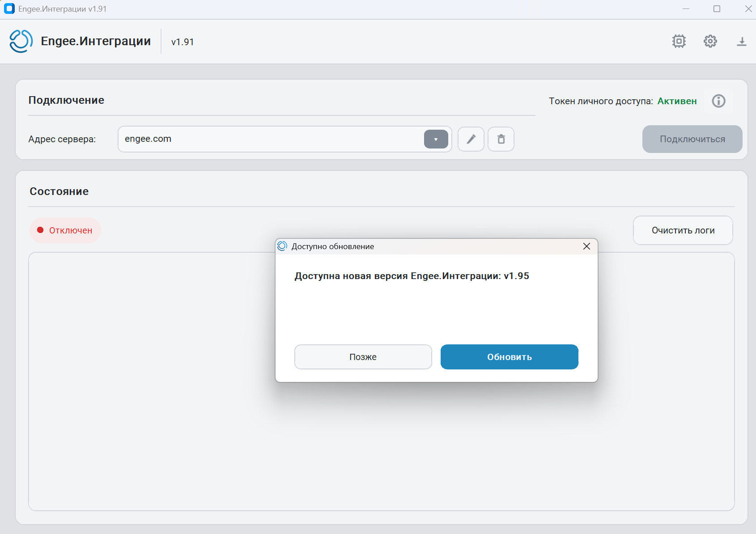Click the Подключиться button
The image size is (756, 534).
pos(692,139)
